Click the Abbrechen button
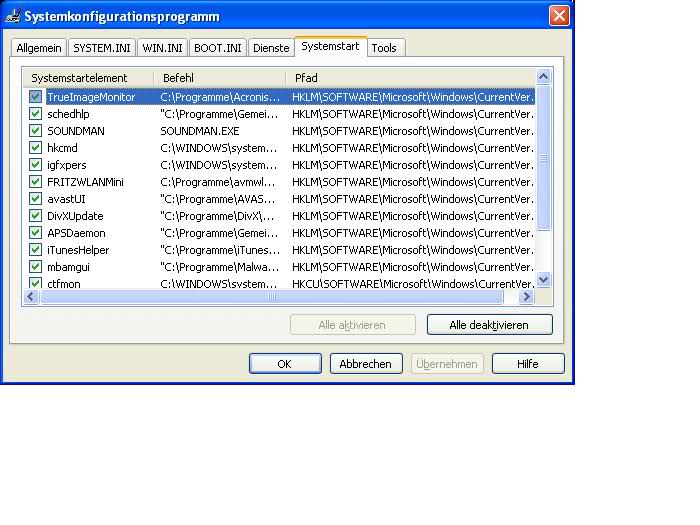Viewport: 700px width, 525px height. 366,364
